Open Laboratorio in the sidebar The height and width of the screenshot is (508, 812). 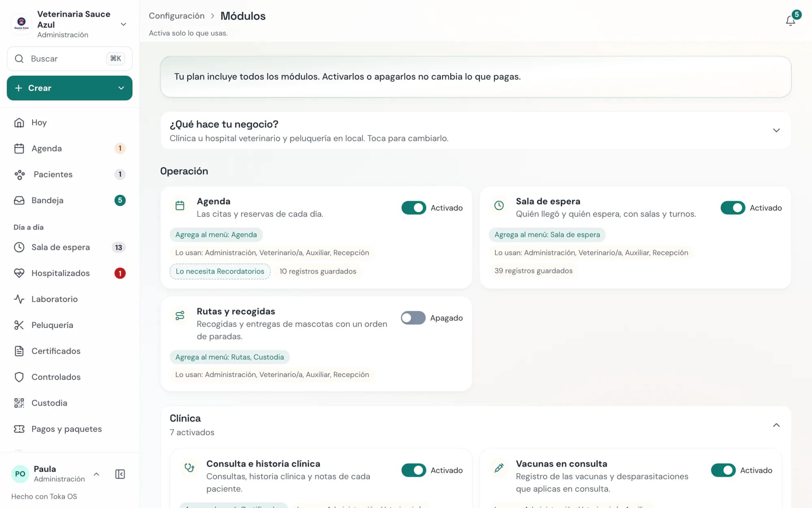point(69,299)
